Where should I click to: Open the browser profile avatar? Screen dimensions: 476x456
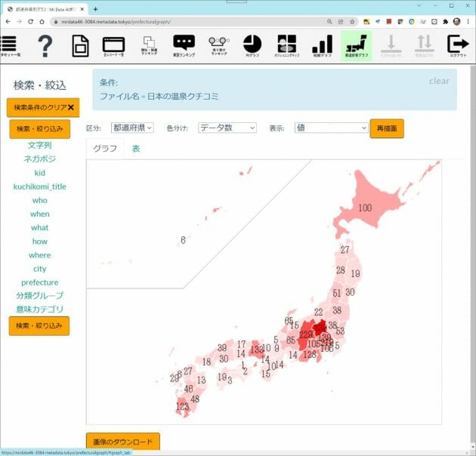tap(456, 22)
